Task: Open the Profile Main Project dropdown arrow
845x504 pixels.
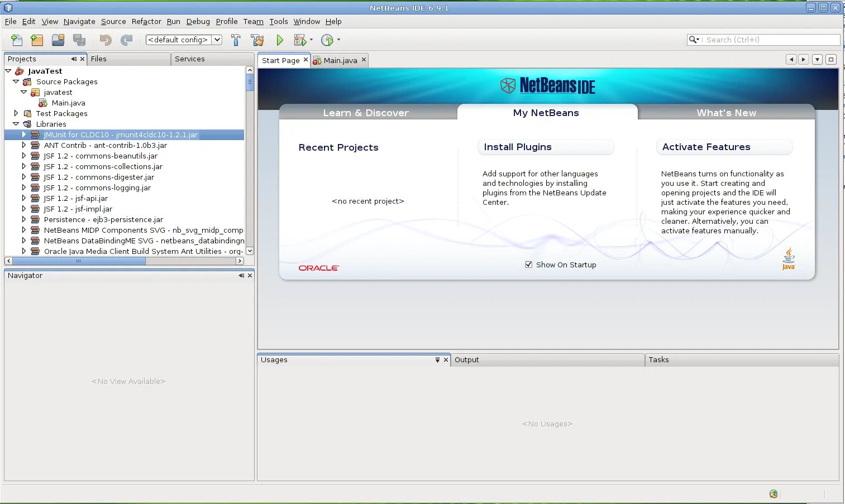Action: coord(338,40)
